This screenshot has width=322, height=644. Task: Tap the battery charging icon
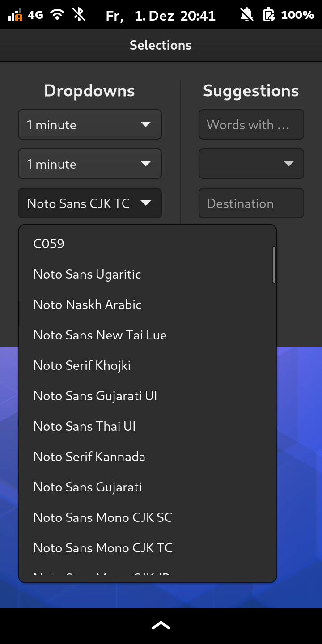(x=269, y=15)
